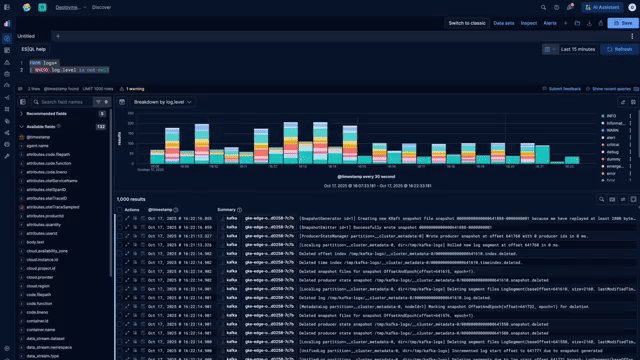Click the share icon beside Save
Screen dimensions: 640x360
point(600,23)
